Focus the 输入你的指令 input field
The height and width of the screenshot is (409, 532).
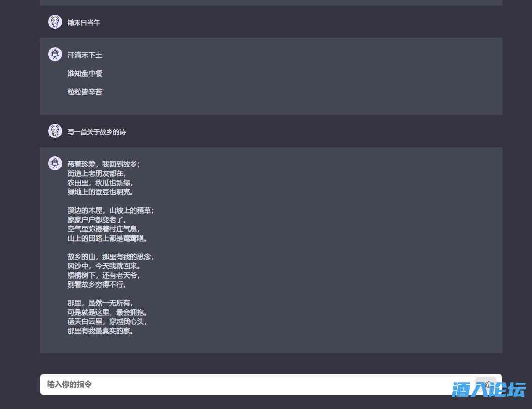[271, 384]
